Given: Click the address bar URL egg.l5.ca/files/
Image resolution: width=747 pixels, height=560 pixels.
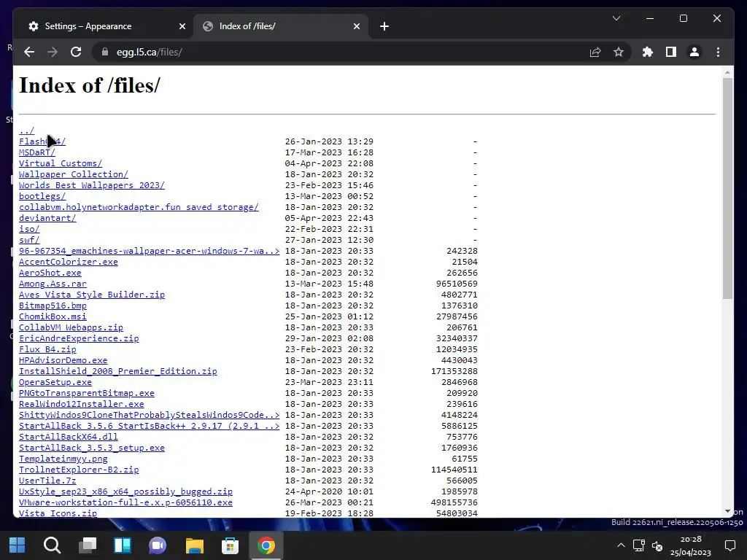Looking at the screenshot, I should coord(149,52).
